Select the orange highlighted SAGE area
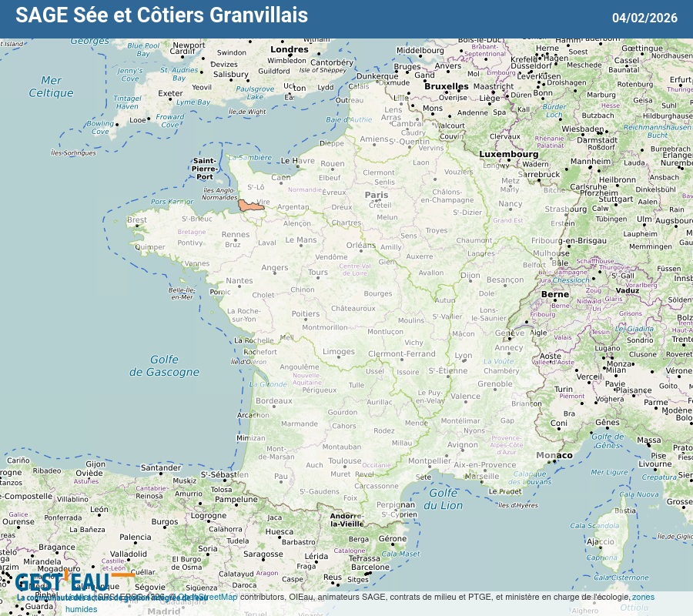 point(250,206)
